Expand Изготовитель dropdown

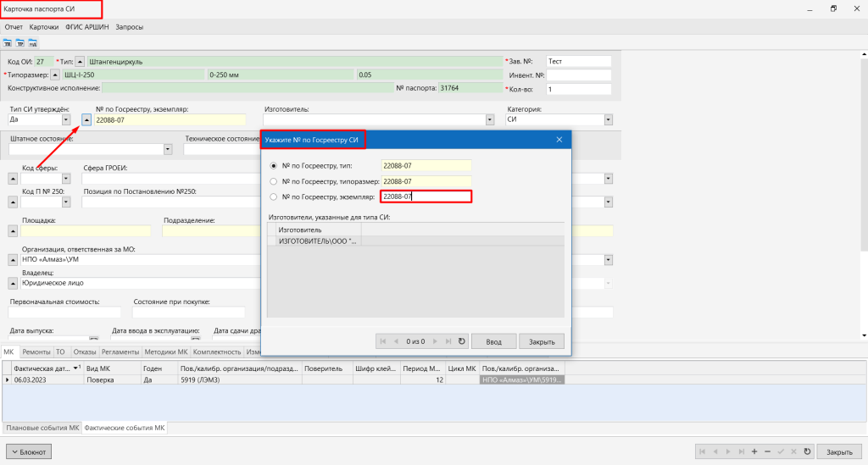coord(490,119)
